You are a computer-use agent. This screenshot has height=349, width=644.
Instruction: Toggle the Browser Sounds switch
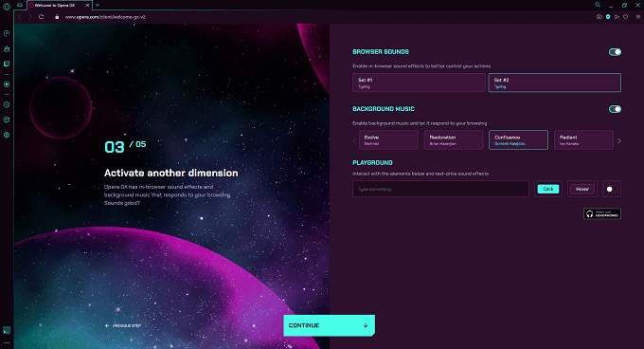tap(615, 52)
